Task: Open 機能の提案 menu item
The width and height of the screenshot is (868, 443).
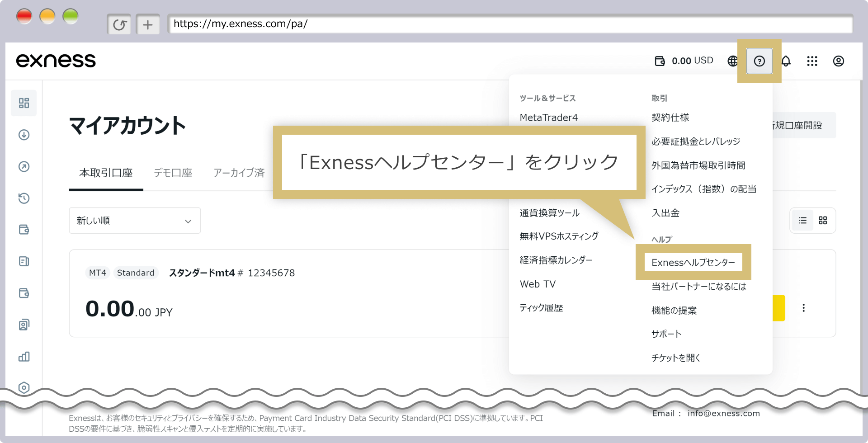Action: tap(674, 311)
